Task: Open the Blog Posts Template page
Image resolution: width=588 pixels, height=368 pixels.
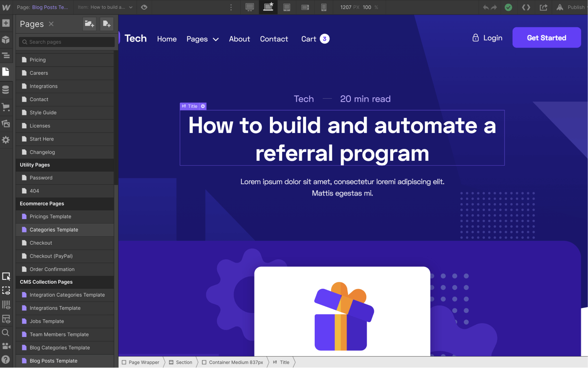Action: point(53,361)
